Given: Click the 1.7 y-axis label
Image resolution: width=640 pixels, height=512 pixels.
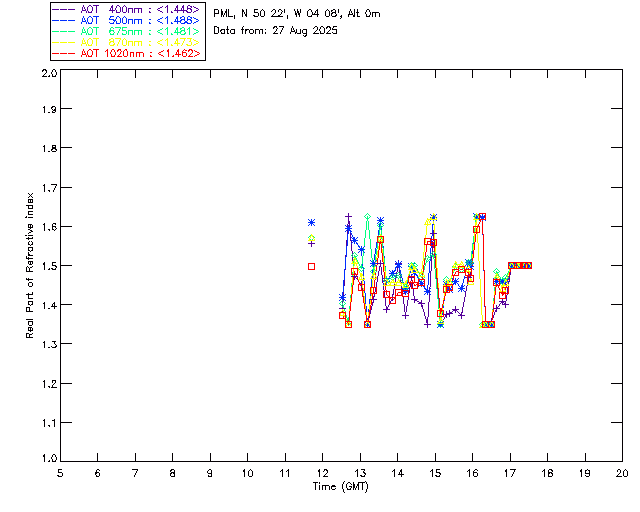Looking at the screenshot, I should coord(49,188).
